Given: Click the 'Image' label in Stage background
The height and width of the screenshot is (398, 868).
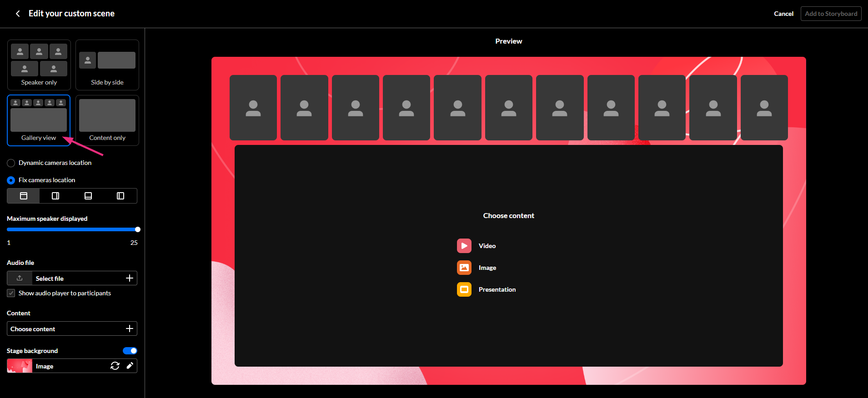Looking at the screenshot, I should (45, 366).
